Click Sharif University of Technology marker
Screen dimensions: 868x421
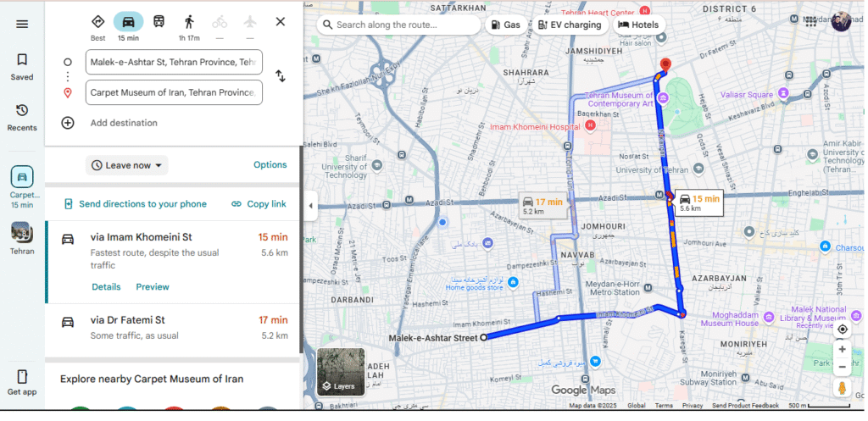click(x=377, y=165)
